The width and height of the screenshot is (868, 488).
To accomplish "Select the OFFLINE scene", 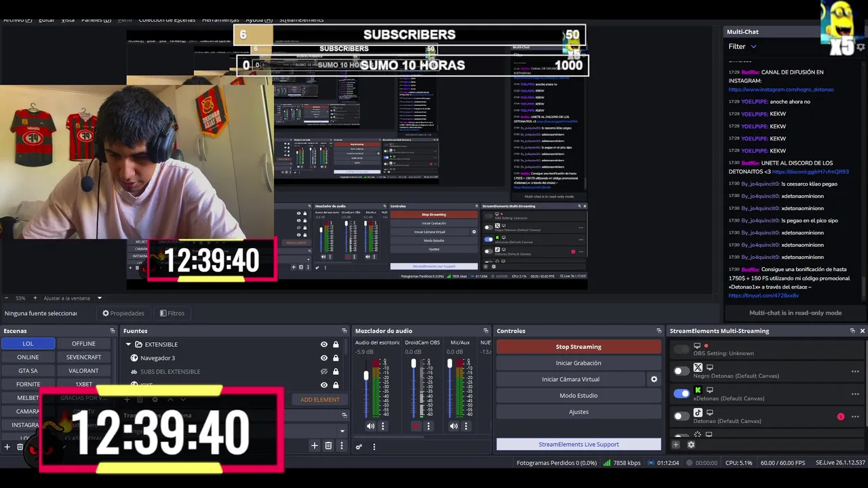I will tap(83, 344).
